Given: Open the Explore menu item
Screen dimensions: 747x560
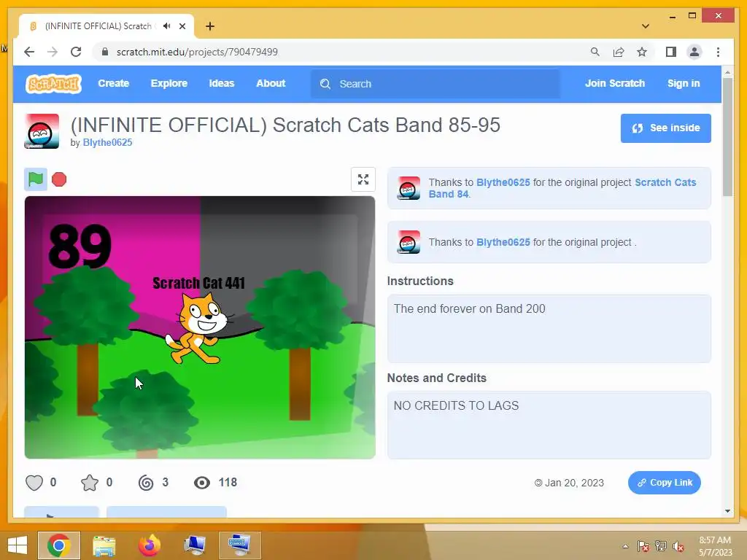Looking at the screenshot, I should 169,83.
